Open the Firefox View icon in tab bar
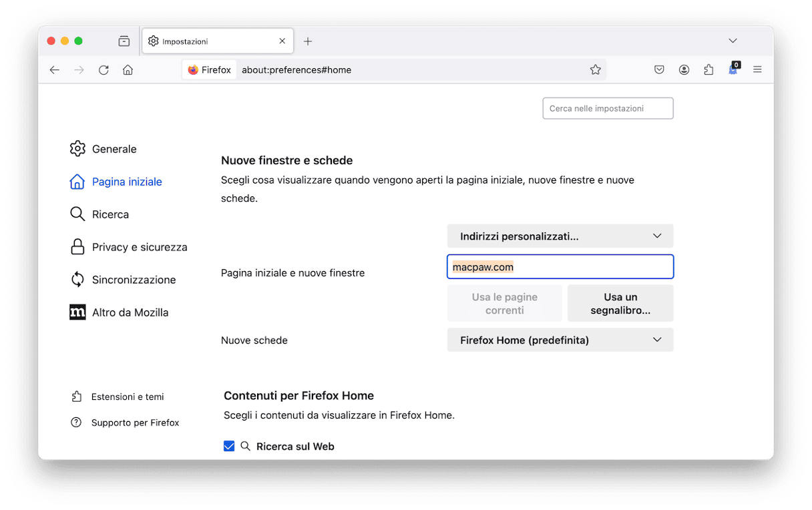The width and height of the screenshot is (812, 510). [124, 41]
